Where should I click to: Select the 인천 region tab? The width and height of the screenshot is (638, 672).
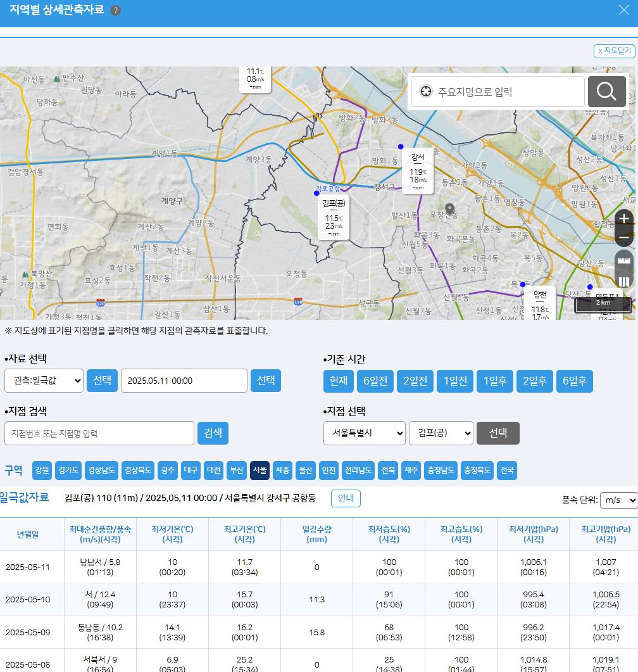329,470
